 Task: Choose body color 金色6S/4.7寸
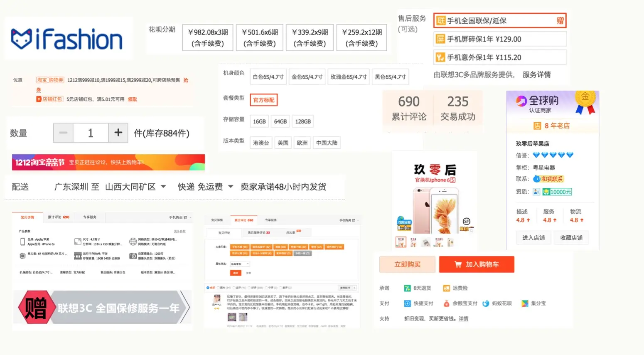(x=307, y=77)
